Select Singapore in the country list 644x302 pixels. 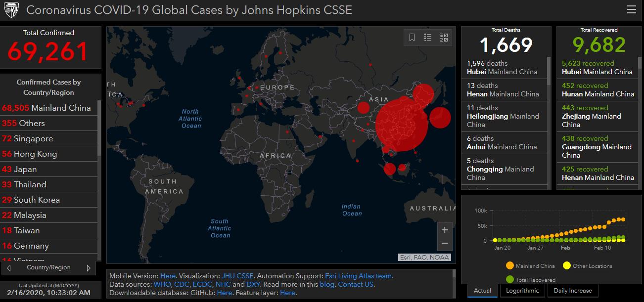coord(48,138)
